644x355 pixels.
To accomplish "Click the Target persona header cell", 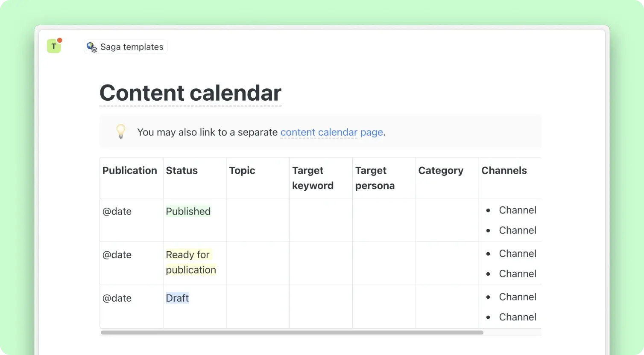I will pyautogui.click(x=375, y=178).
